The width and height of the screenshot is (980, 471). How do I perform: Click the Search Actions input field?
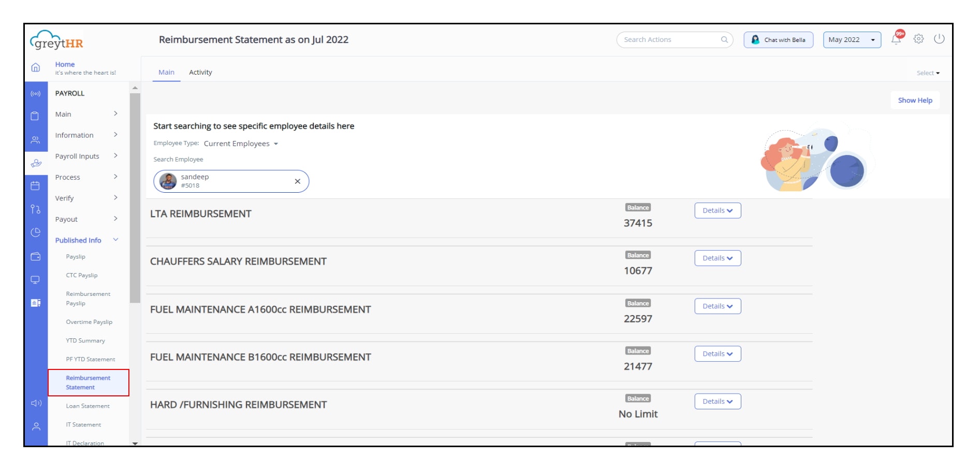pyautogui.click(x=670, y=40)
